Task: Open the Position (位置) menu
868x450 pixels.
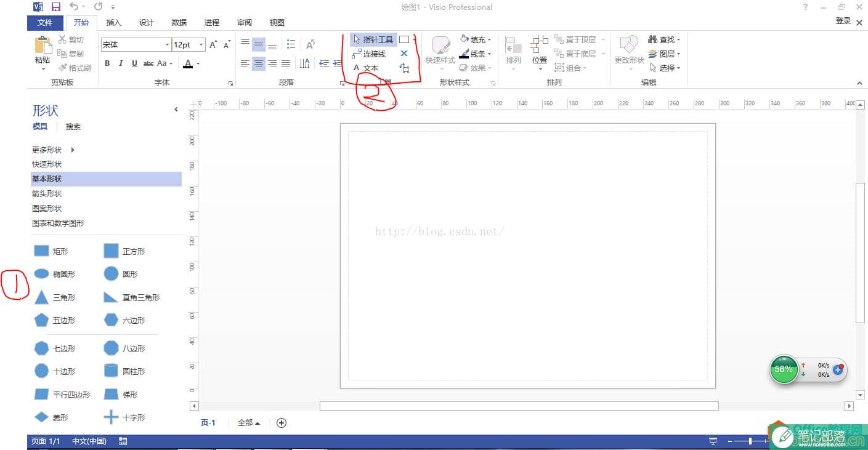Action: (x=540, y=53)
